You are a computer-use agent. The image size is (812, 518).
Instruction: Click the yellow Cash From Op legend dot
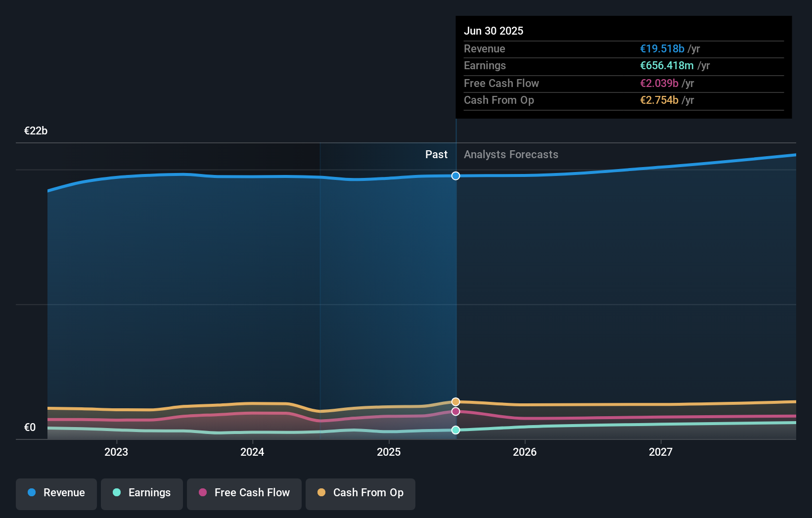[321, 493]
